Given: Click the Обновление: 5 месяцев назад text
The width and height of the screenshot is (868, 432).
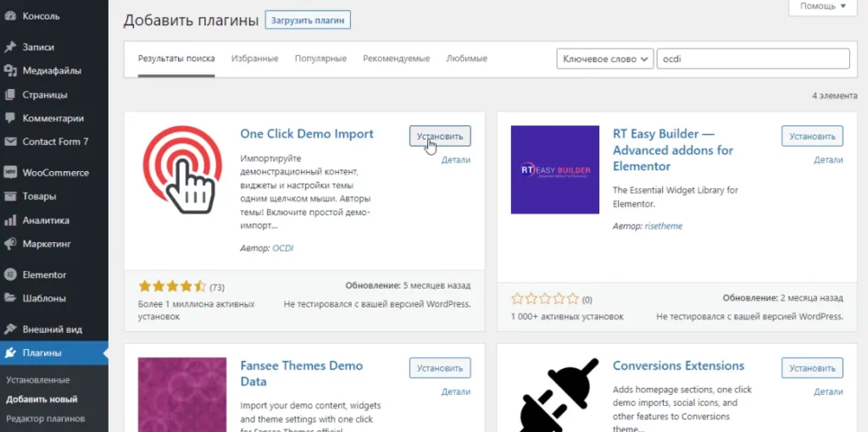Looking at the screenshot, I should pyautogui.click(x=408, y=286).
